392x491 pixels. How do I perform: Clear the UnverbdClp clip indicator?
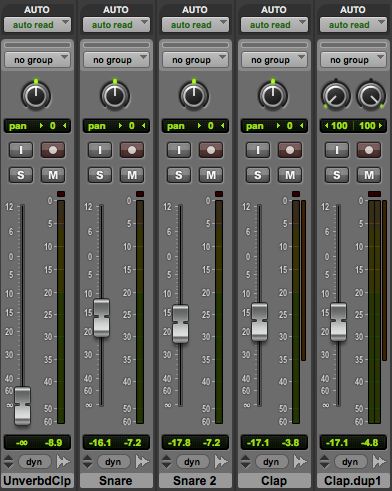click(61, 194)
